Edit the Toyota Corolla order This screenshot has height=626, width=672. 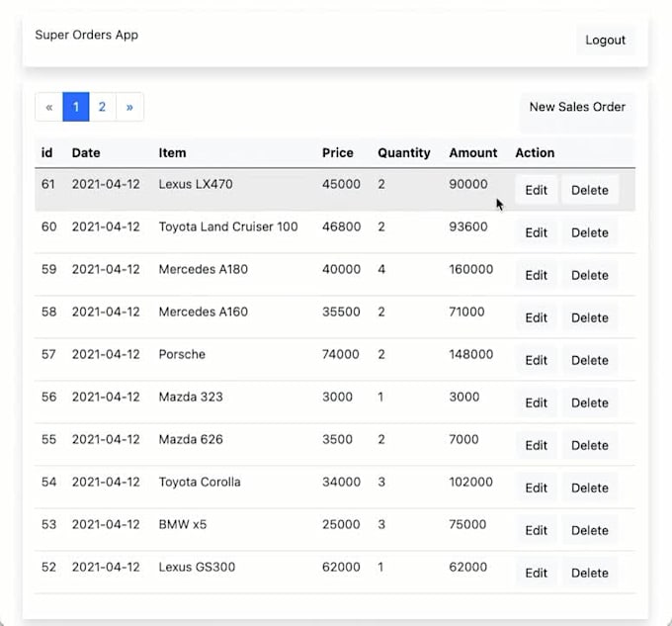coord(537,488)
